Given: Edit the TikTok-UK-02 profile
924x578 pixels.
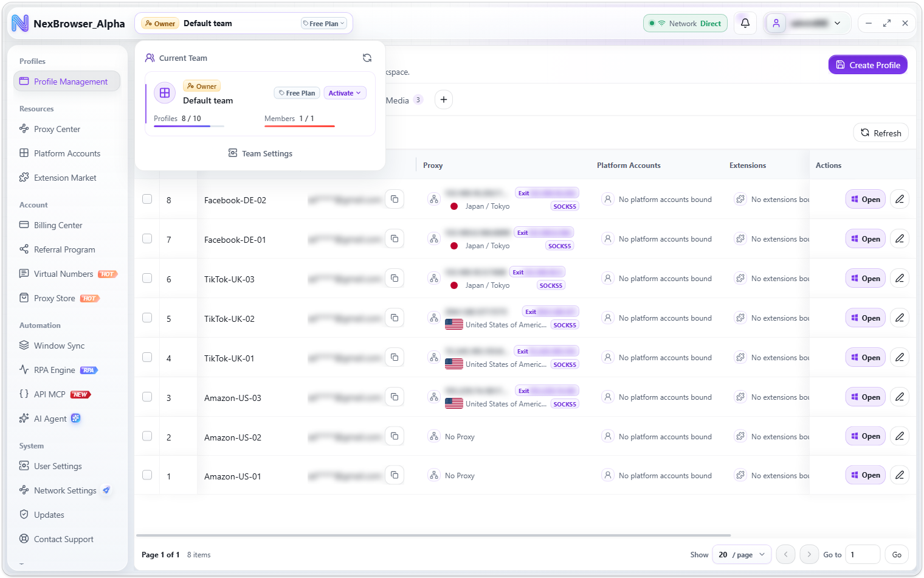Looking at the screenshot, I should [x=900, y=318].
